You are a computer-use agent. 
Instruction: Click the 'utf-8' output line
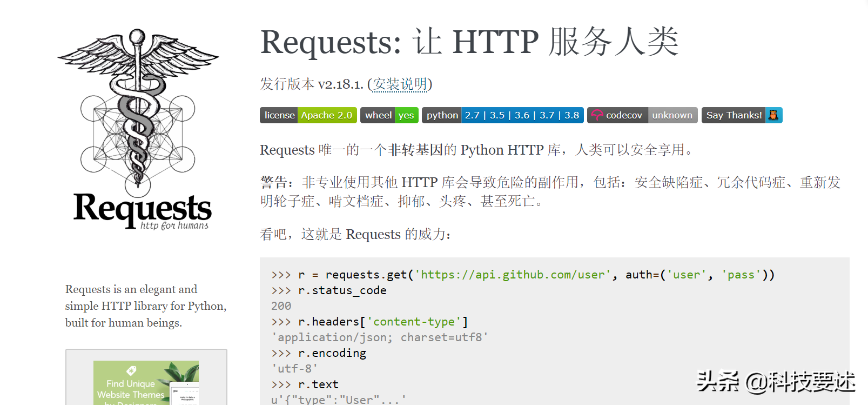pyautogui.click(x=294, y=369)
